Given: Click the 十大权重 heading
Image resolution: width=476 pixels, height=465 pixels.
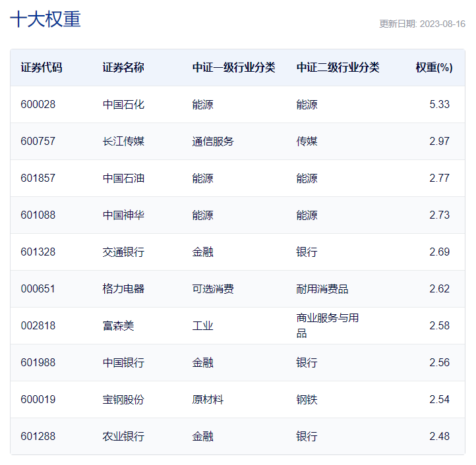Looking at the screenshot, I should [45, 19].
